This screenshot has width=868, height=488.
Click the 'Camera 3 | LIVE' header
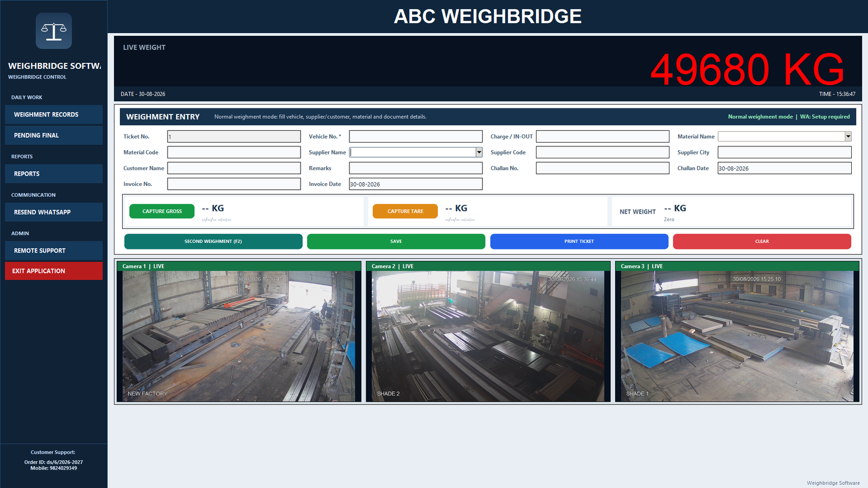tap(642, 266)
